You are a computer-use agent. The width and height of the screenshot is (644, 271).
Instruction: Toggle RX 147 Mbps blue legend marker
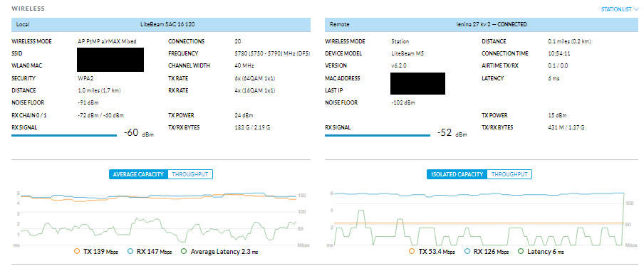[x=130, y=251]
